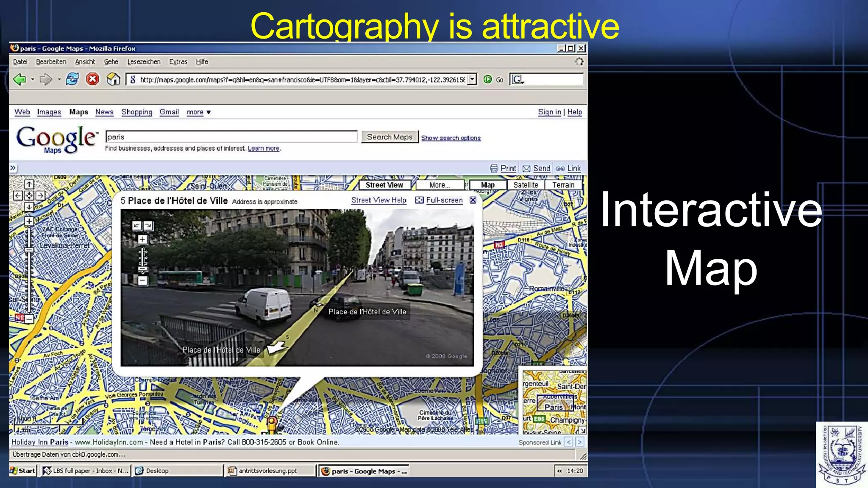Pan the map left arrow
This screenshot has height=488, width=868.
(x=18, y=195)
